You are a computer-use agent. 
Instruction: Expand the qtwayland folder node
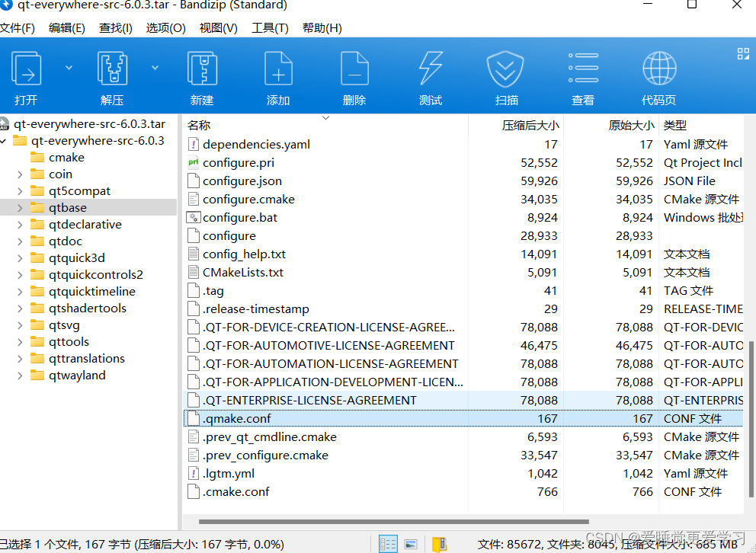point(20,376)
